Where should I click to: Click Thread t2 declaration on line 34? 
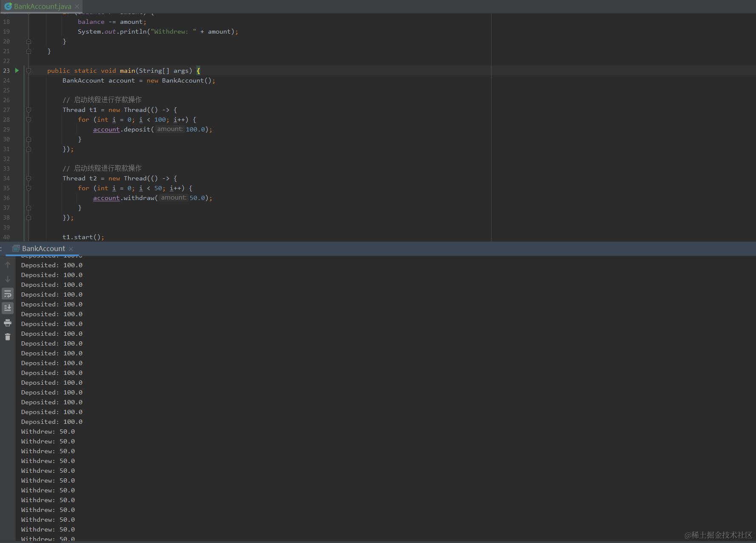pyautogui.click(x=80, y=178)
